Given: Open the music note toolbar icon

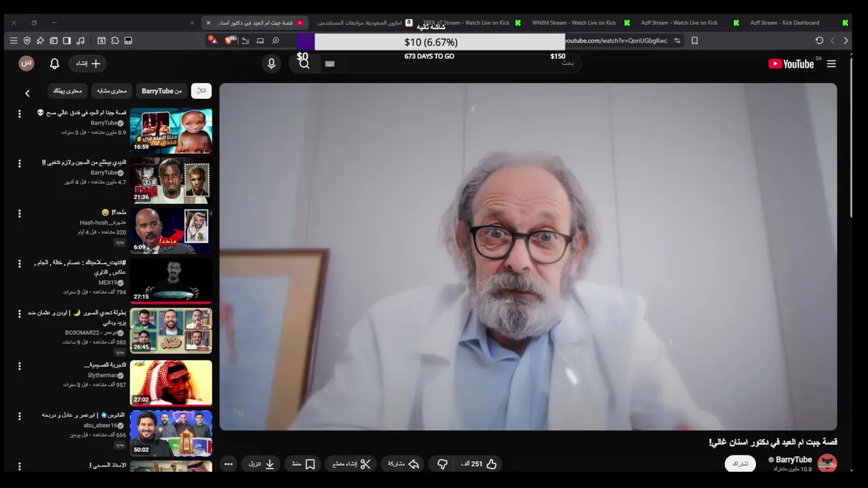Looking at the screenshot, I should (x=81, y=41).
